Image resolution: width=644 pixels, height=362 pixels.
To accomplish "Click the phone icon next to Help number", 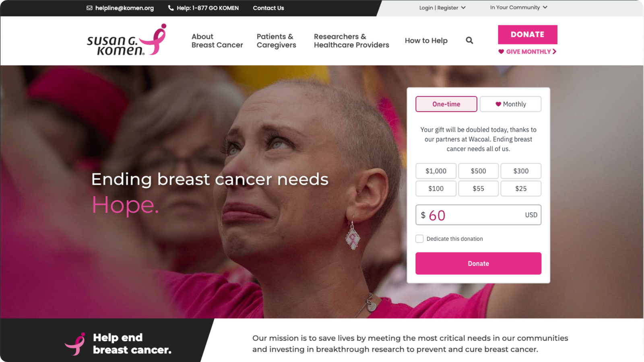I will [171, 8].
